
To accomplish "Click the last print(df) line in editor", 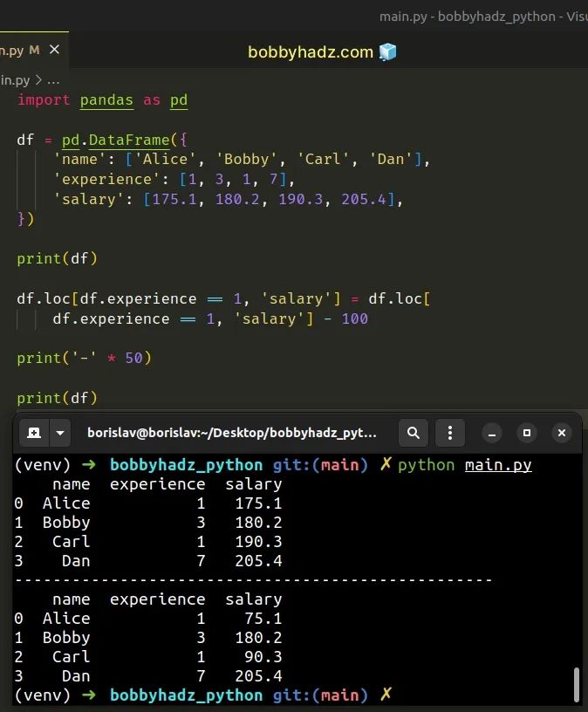I will pos(58,398).
